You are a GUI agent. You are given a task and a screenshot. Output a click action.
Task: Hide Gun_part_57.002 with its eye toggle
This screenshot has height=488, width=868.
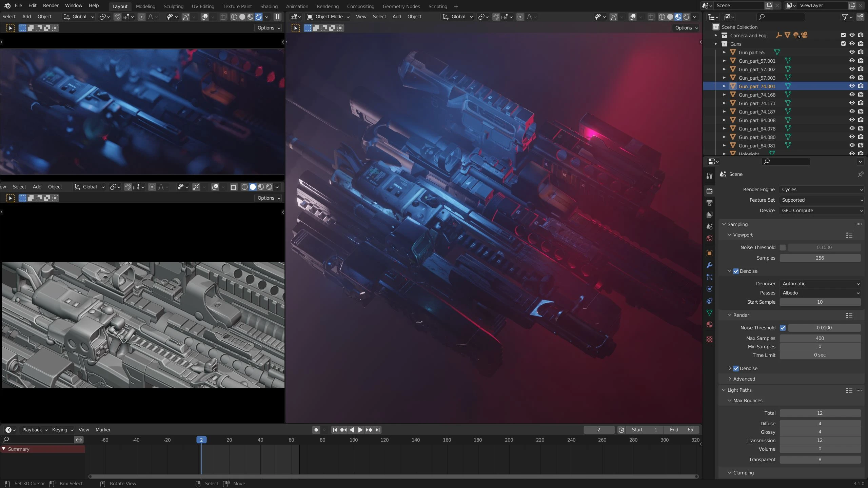click(852, 69)
